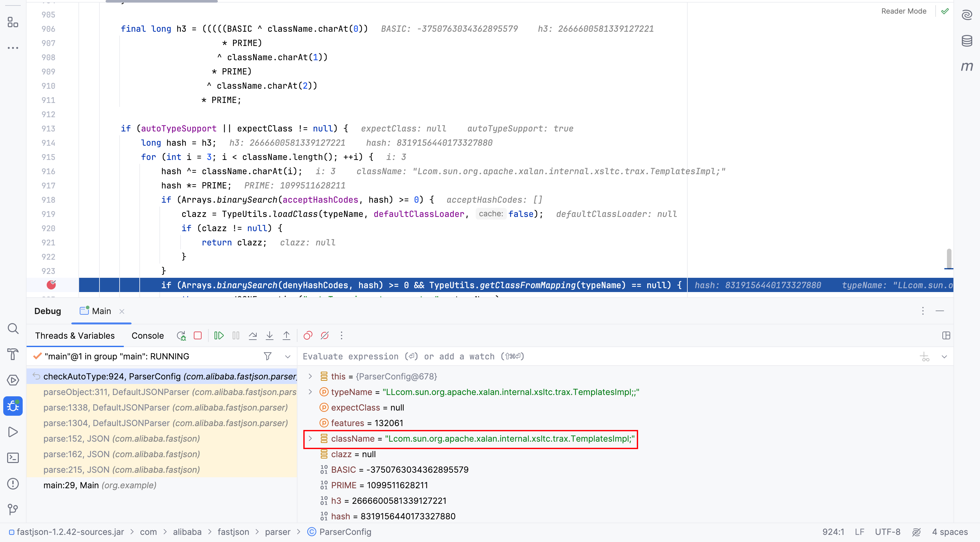The width and height of the screenshot is (980, 542).
Task: Toggle highlighting level icon in status bar
Action: 916,532
